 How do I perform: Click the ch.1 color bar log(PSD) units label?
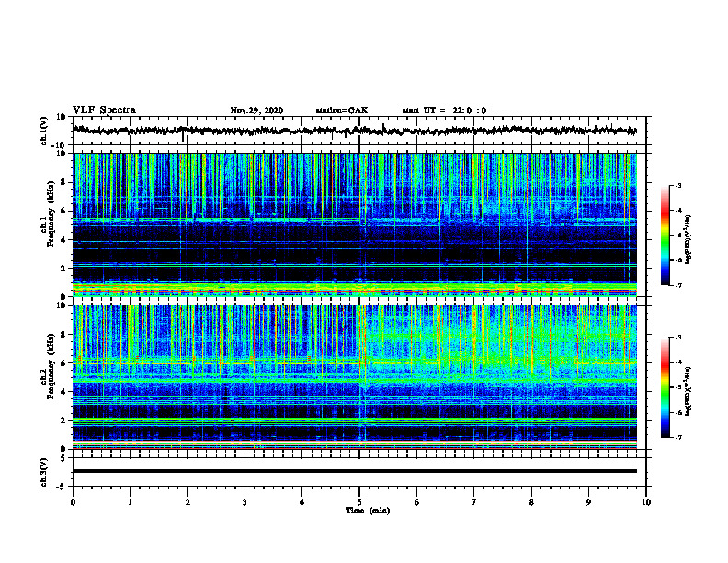pos(688,240)
